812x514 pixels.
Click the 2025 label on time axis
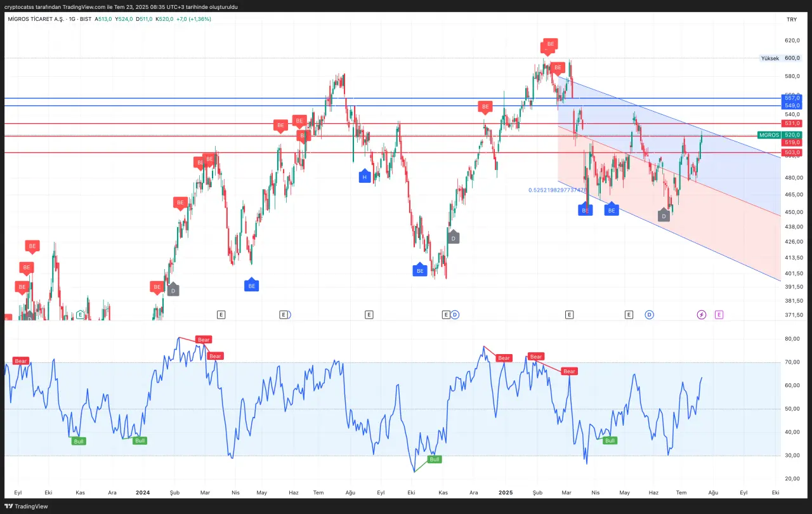click(506, 492)
